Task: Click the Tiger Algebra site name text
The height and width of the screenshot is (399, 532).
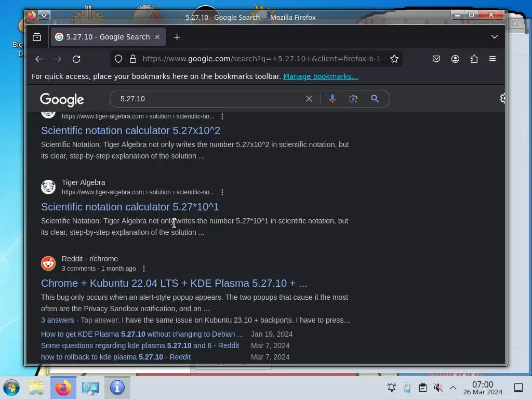Action: point(84,182)
